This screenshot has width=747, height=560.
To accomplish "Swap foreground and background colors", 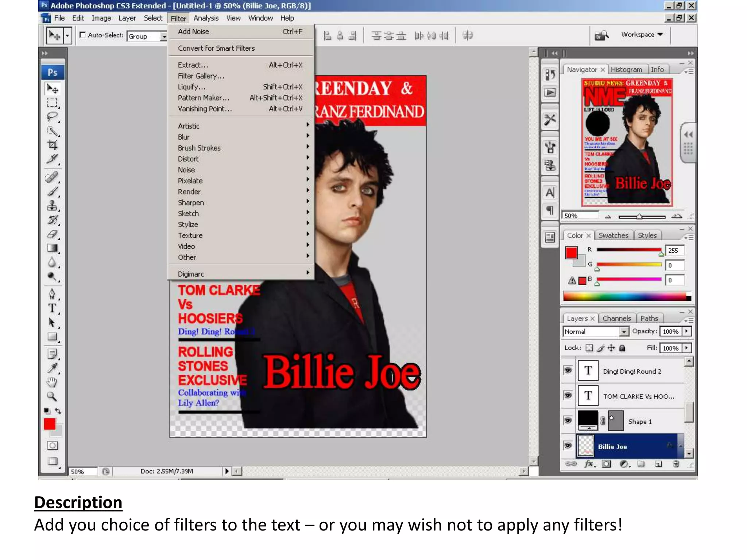I will point(58,411).
